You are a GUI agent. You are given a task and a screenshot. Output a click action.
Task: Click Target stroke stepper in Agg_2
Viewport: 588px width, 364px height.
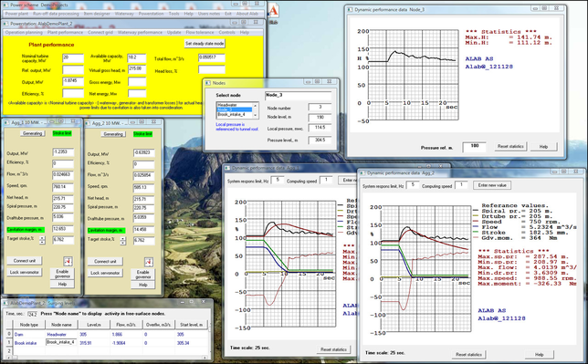point(123,241)
